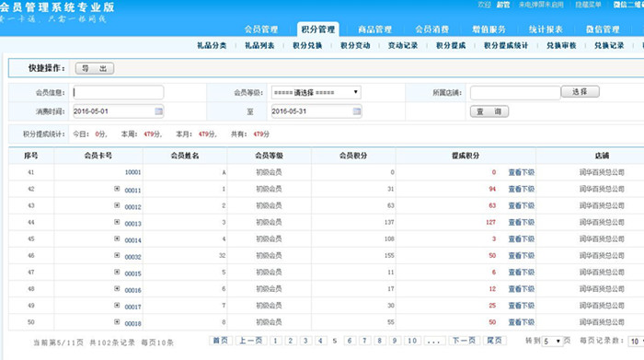644x360 pixels.
Task: Click 查看下级 link for card 00018
Action: point(522,322)
